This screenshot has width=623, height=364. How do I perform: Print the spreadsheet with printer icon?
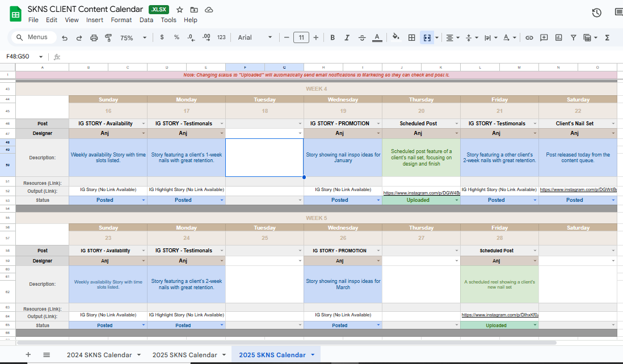(94, 38)
